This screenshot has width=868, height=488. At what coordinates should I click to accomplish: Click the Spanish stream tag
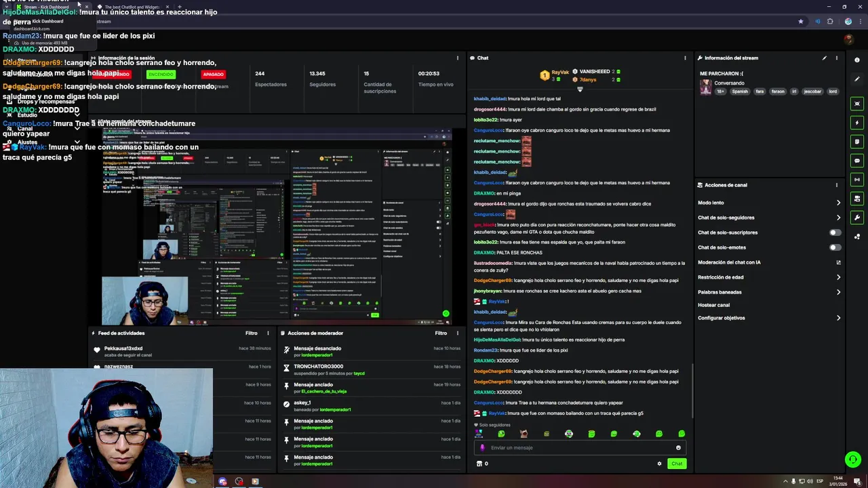(740, 91)
